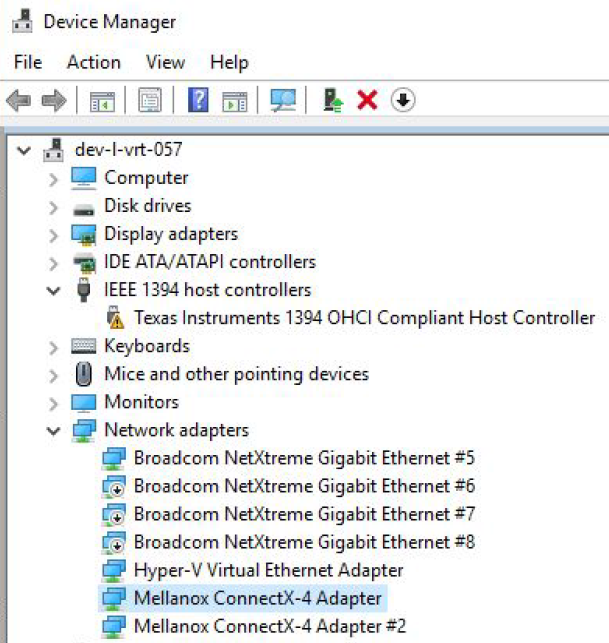Click the blue Help question mark icon
This screenshot has height=643, width=609.
(x=198, y=100)
